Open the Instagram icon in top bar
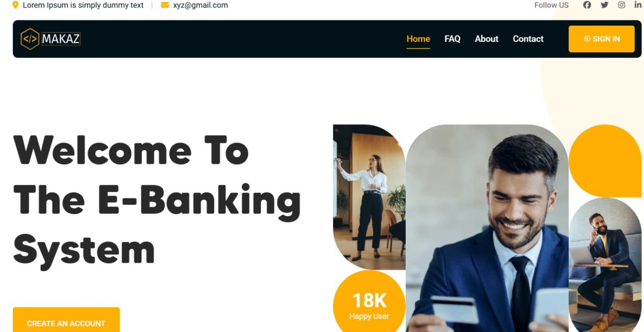644x332 pixels. click(x=621, y=5)
